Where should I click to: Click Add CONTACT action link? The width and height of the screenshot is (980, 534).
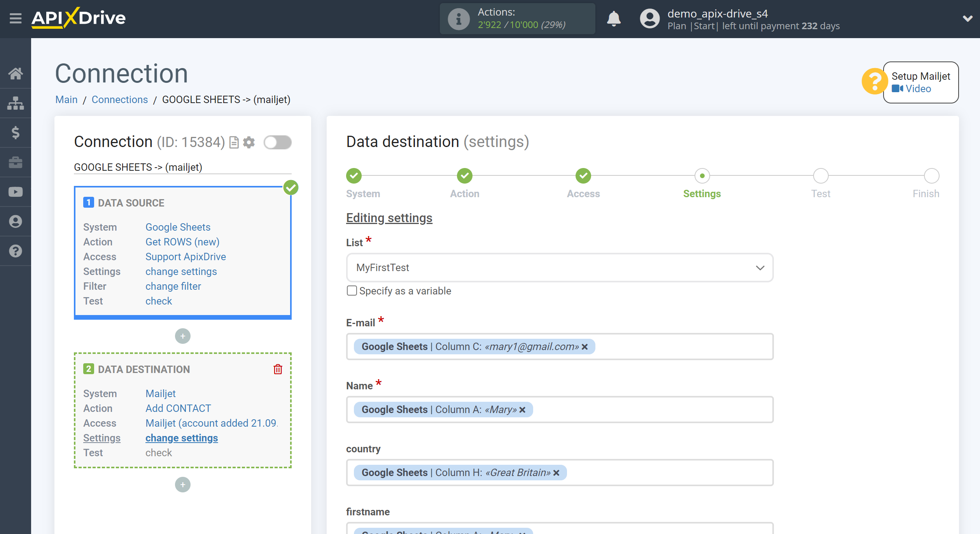(178, 408)
